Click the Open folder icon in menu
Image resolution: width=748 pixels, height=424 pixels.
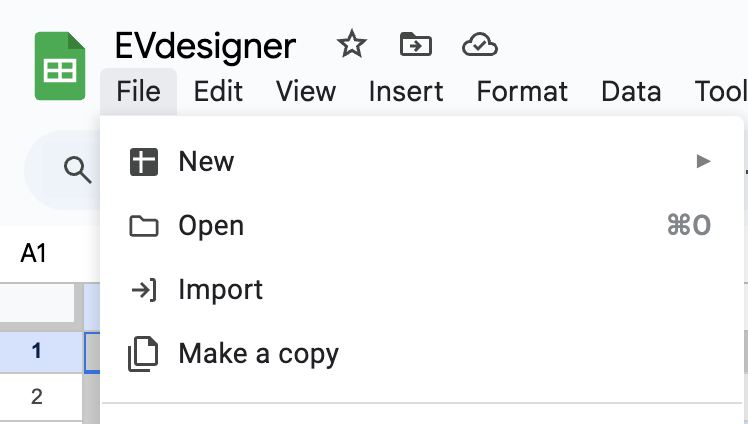144,226
